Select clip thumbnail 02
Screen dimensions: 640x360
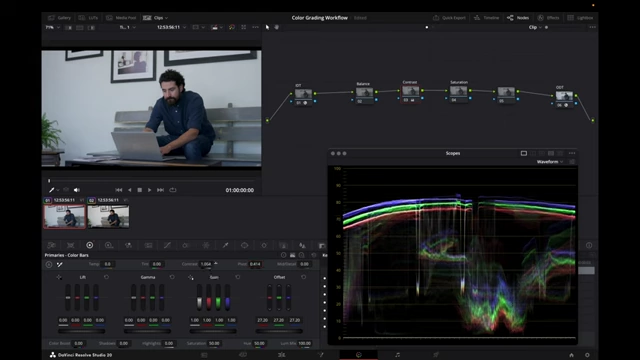tap(109, 216)
